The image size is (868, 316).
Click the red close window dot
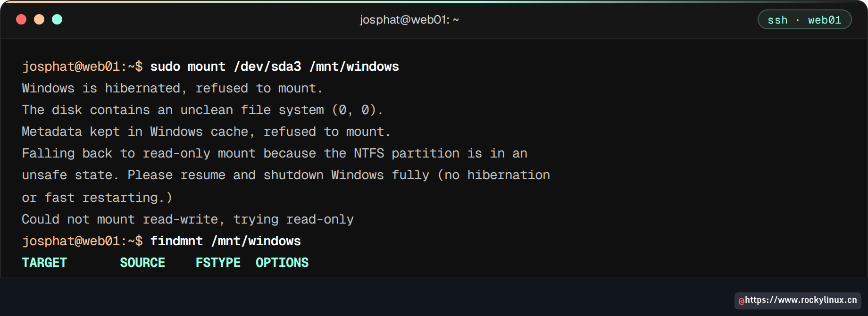pos(21,19)
